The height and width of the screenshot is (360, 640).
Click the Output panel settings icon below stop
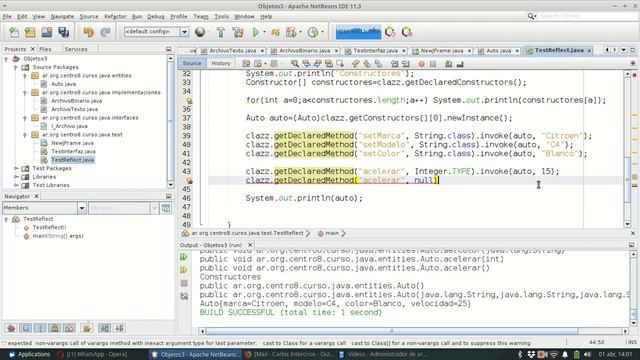184,296
